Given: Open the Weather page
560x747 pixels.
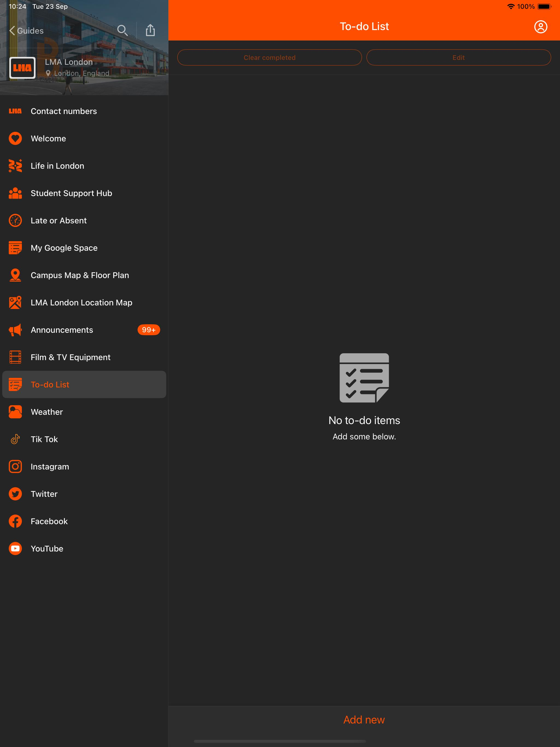Looking at the screenshot, I should point(84,412).
